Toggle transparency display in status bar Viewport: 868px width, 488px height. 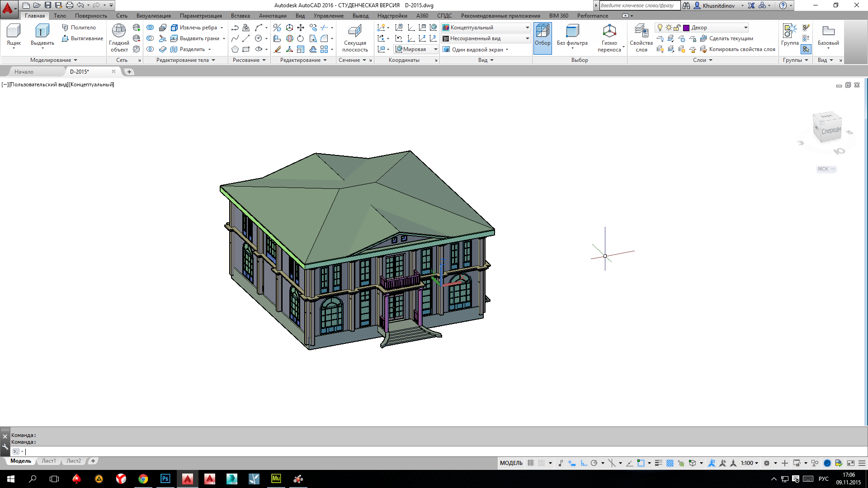click(670, 463)
